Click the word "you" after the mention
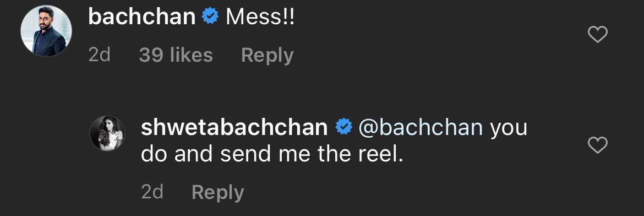Viewport: 644px width, 216px height. (x=509, y=129)
